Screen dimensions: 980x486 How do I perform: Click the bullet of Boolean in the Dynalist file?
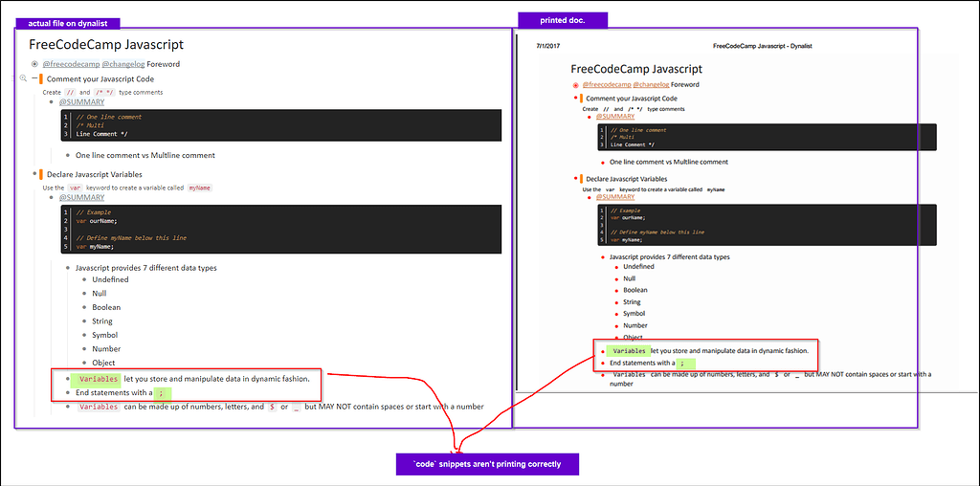click(x=84, y=307)
